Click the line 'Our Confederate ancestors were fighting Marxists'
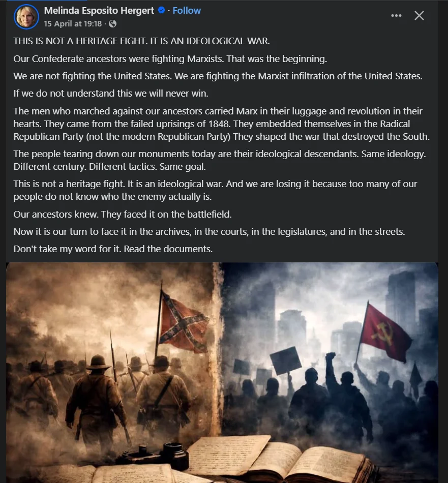The width and height of the screenshot is (448, 483). tap(170, 58)
